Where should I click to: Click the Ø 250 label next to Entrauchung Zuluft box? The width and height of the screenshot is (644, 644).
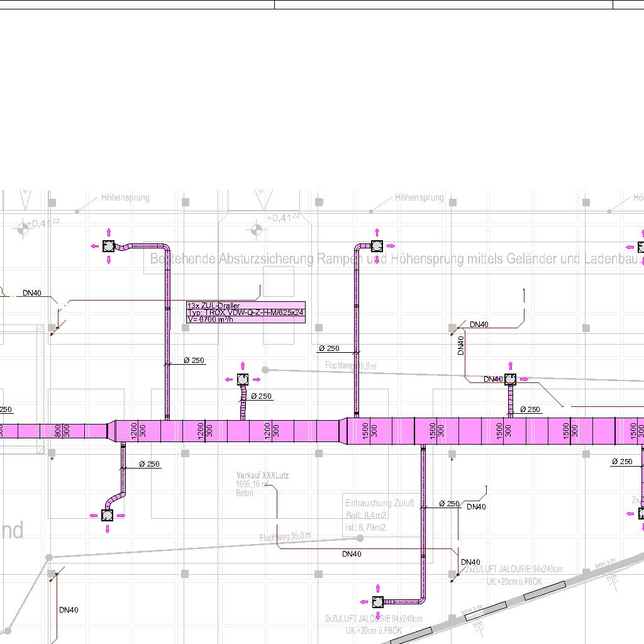[449, 504]
